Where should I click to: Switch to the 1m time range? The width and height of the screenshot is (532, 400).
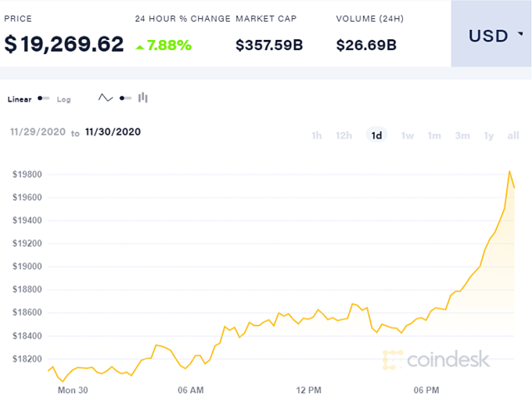[x=434, y=135]
